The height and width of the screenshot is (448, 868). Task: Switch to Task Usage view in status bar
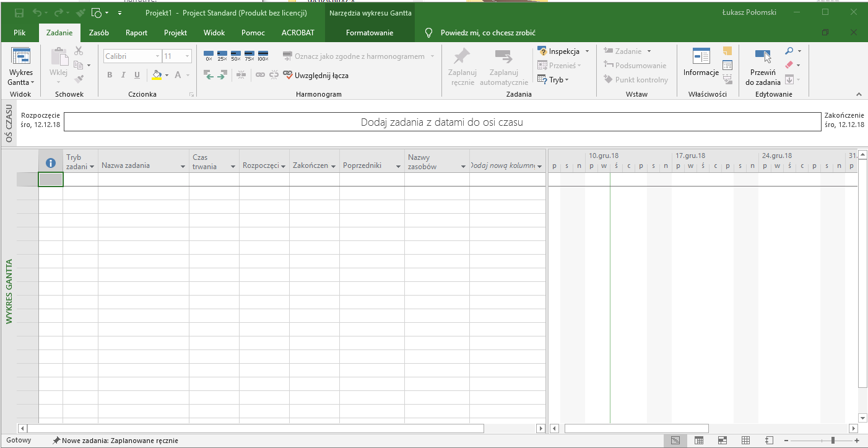(698, 441)
